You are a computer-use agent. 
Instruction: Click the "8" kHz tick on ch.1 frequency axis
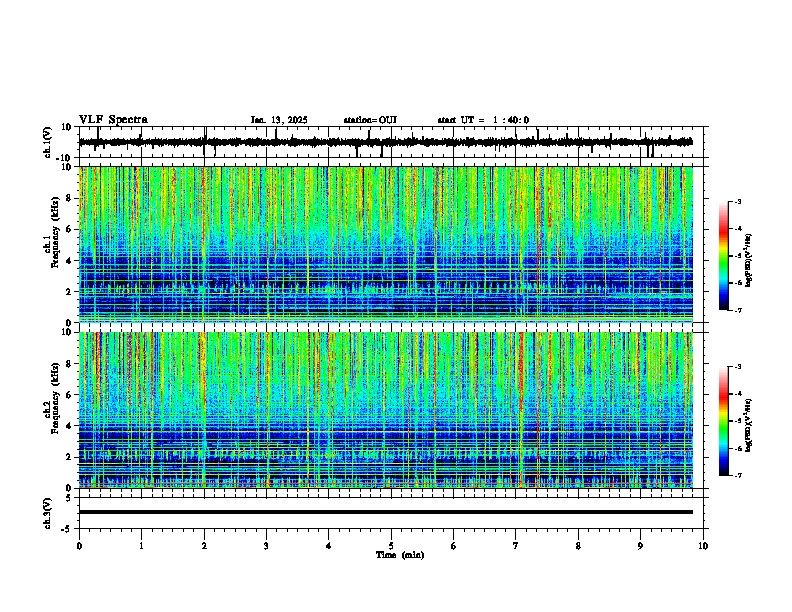(x=71, y=198)
